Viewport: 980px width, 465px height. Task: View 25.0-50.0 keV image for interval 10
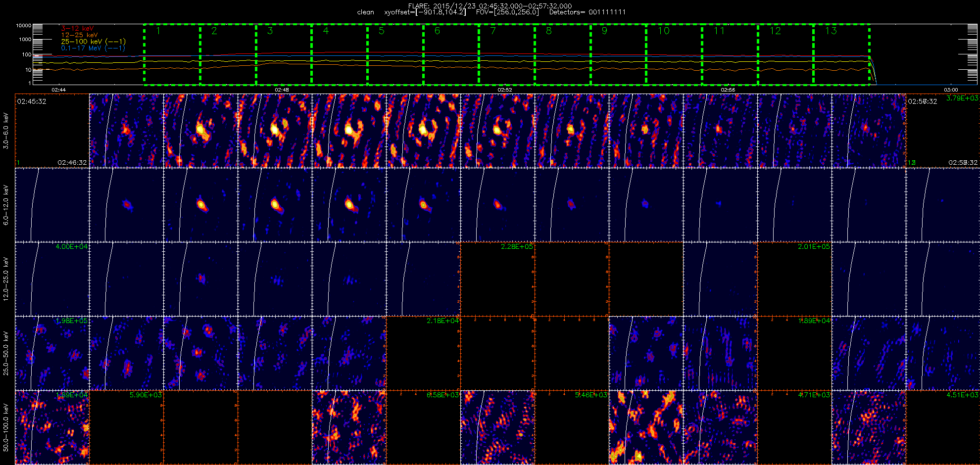pos(720,353)
